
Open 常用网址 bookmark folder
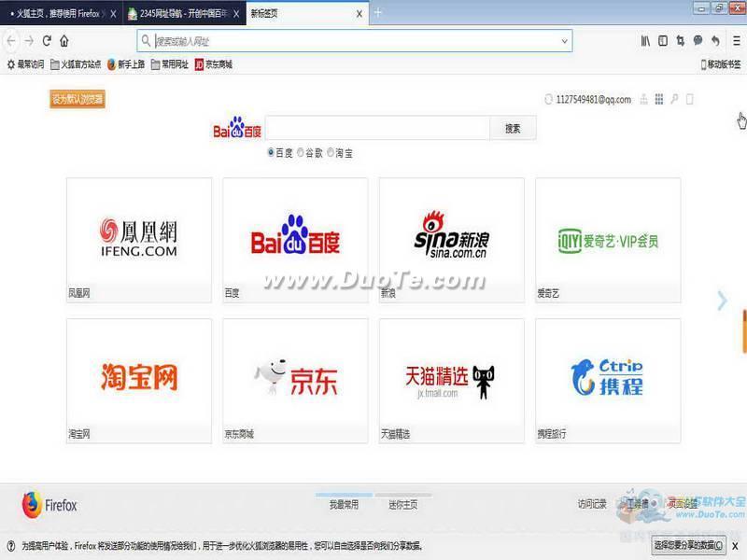(170, 64)
